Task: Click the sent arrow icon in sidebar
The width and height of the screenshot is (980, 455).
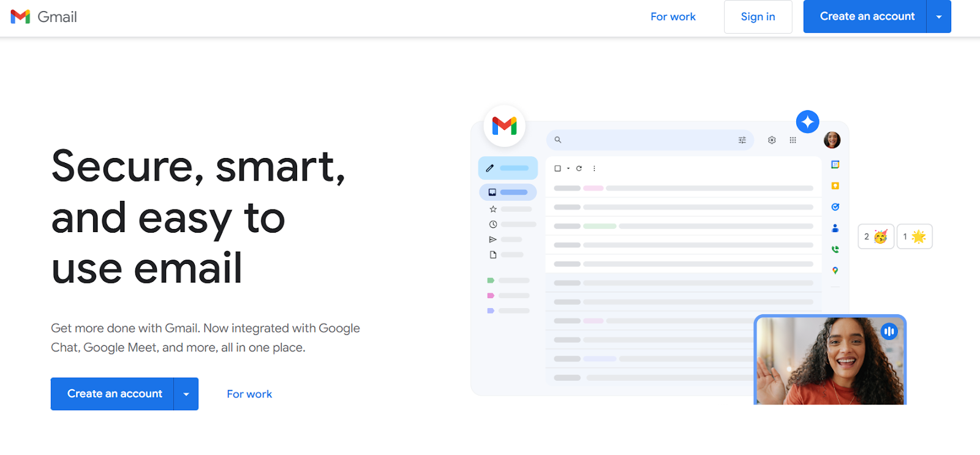Action: coord(493,239)
